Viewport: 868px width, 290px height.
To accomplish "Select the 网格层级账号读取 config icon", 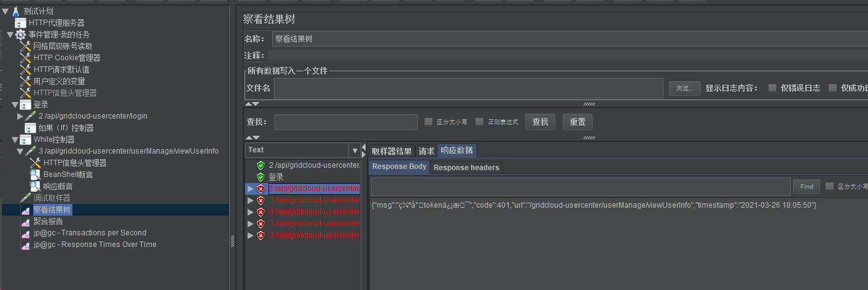I will tap(25, 46).
